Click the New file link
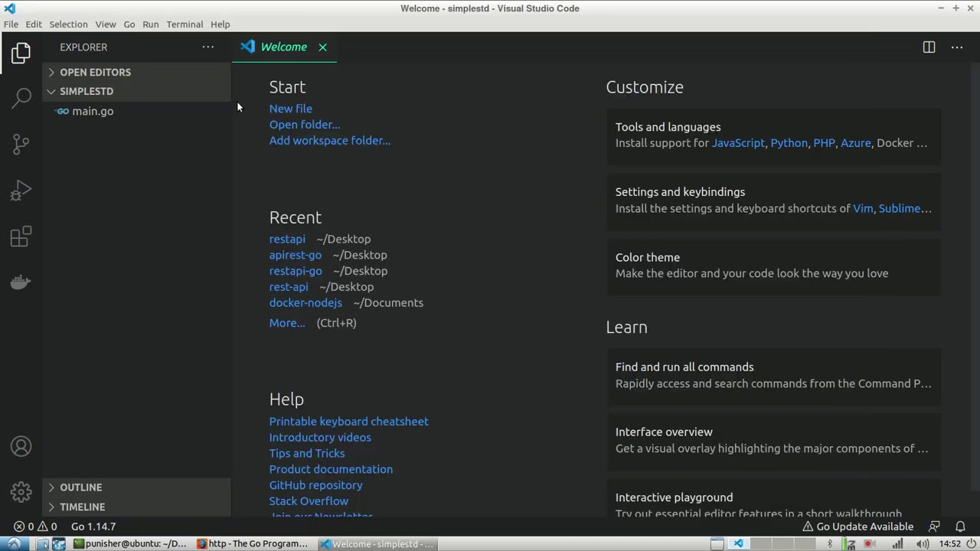This screenshot has height=551, width=980. click(290, 109)
